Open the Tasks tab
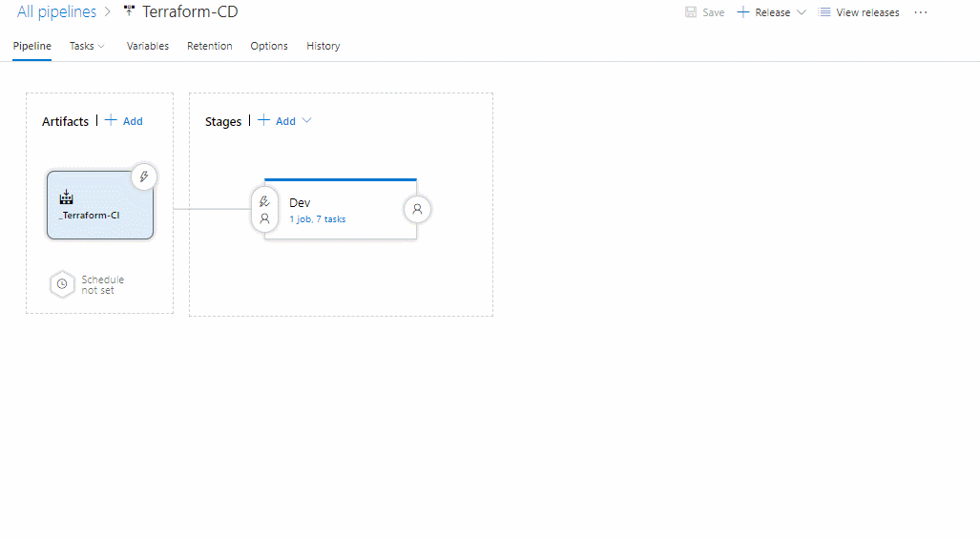 [x=82, y=46]
